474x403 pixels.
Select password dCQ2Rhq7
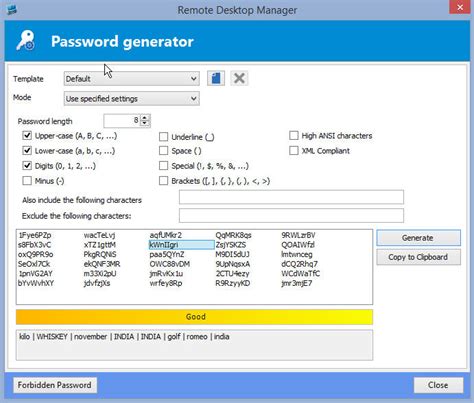(x=300, y=264)
